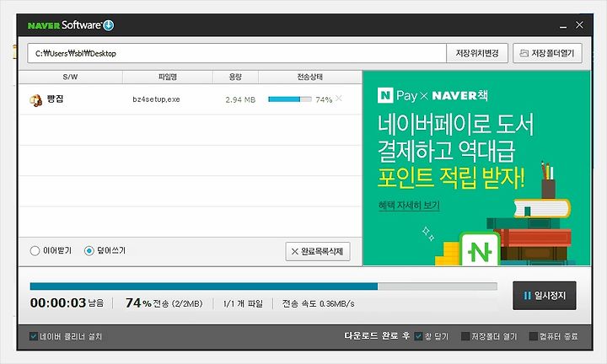Click the bz4setup.exe row progress bar
The height and width of the screenshot is (364, 607).
[x=290, y=99]
